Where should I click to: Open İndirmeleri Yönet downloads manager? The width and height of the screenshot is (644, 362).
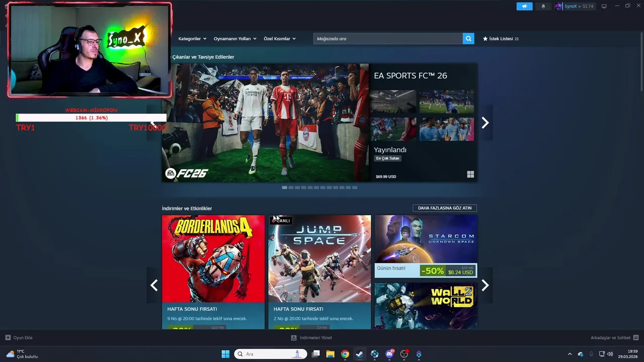pyautogui.click(x=312, y=337)
